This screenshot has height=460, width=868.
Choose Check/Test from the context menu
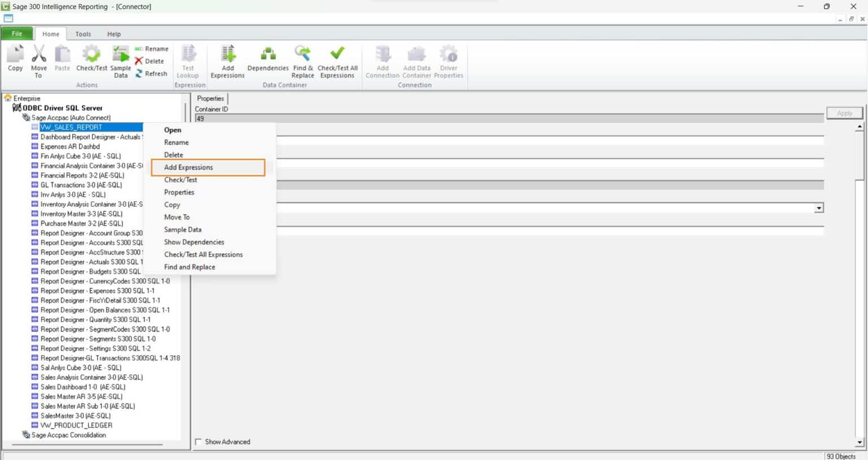[x=181, y=180]
